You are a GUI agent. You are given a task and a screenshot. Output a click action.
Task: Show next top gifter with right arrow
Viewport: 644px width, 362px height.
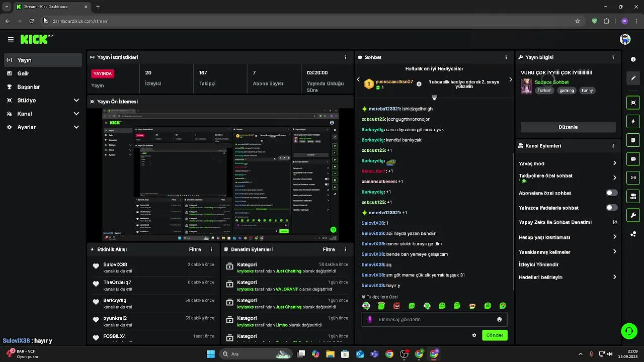510,79
